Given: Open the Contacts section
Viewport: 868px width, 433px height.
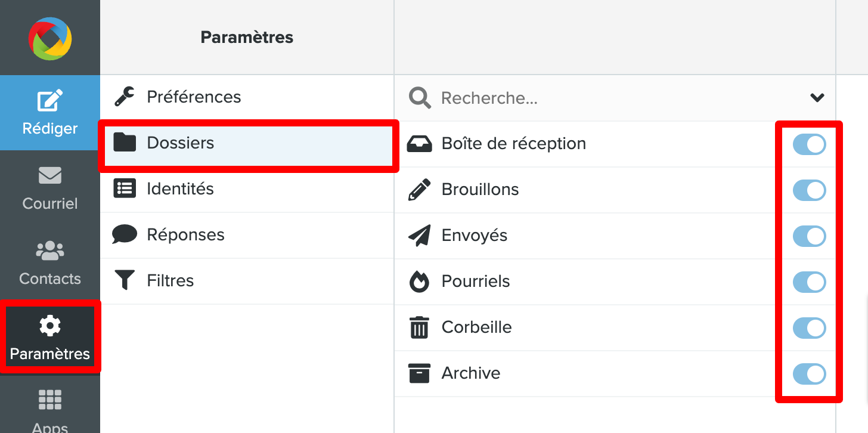Looking at the screenshot, I should click(50, 264).
